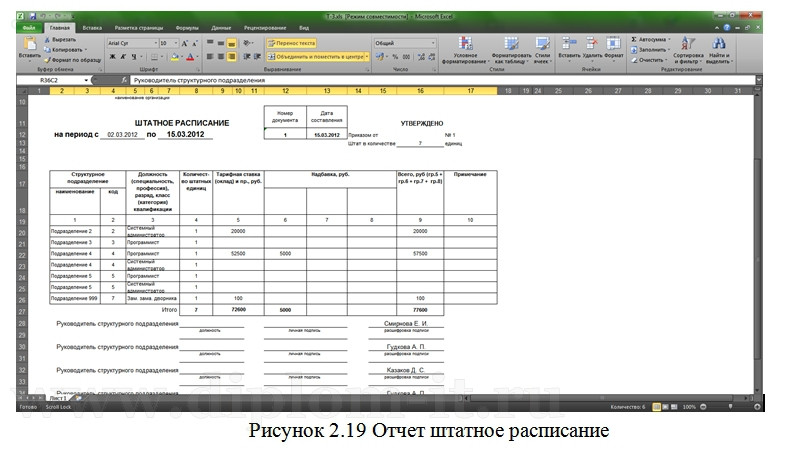Click the Paste (Вставить) clipboard icon
Screen dimensions: 787x457
(x=30, y=44)
